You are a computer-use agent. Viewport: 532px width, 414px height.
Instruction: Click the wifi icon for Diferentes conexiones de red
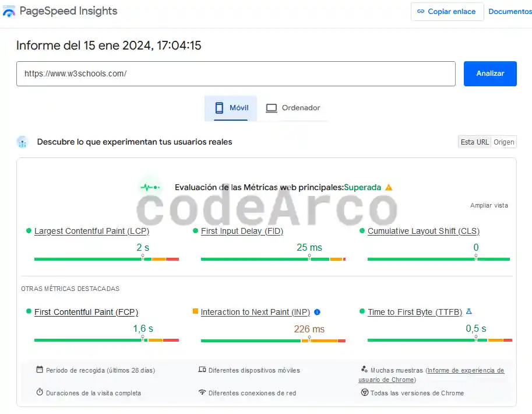coord(202,392)
